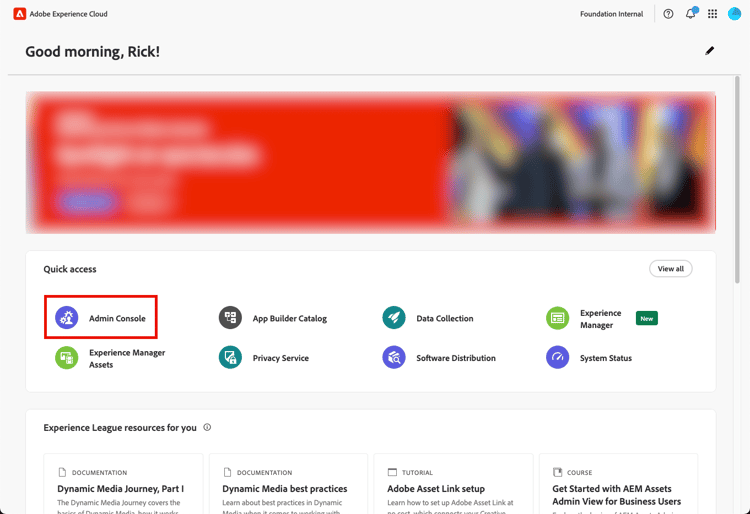Click the blurred red promotional banner
750x514 pixels.
[371, 163]
